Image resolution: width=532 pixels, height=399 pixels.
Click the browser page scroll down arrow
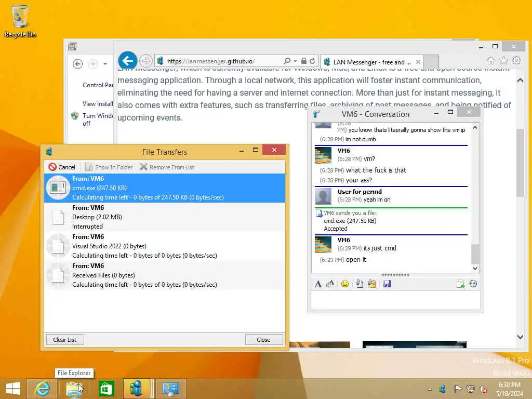point(520,337)
